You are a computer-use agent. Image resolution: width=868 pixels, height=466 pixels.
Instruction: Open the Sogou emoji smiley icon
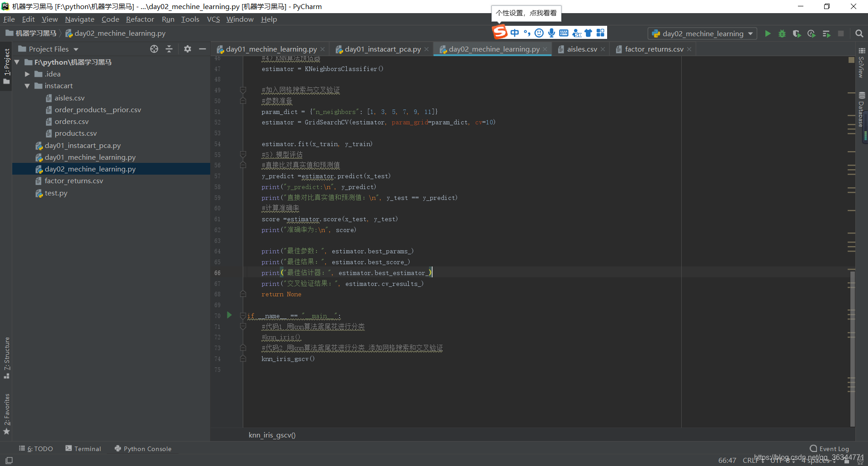[539, 33]
